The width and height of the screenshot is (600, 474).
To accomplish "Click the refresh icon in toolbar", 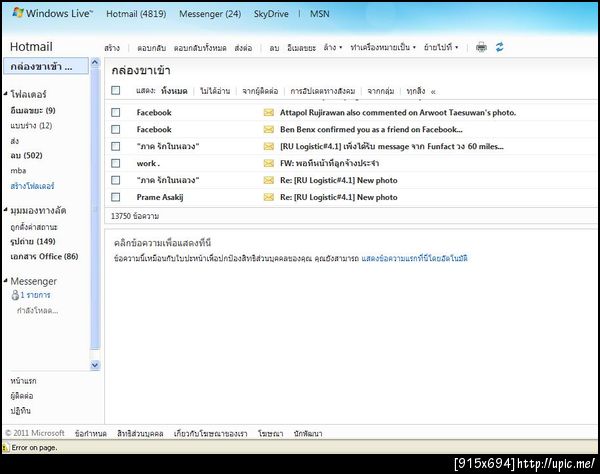I will (499, 47).
